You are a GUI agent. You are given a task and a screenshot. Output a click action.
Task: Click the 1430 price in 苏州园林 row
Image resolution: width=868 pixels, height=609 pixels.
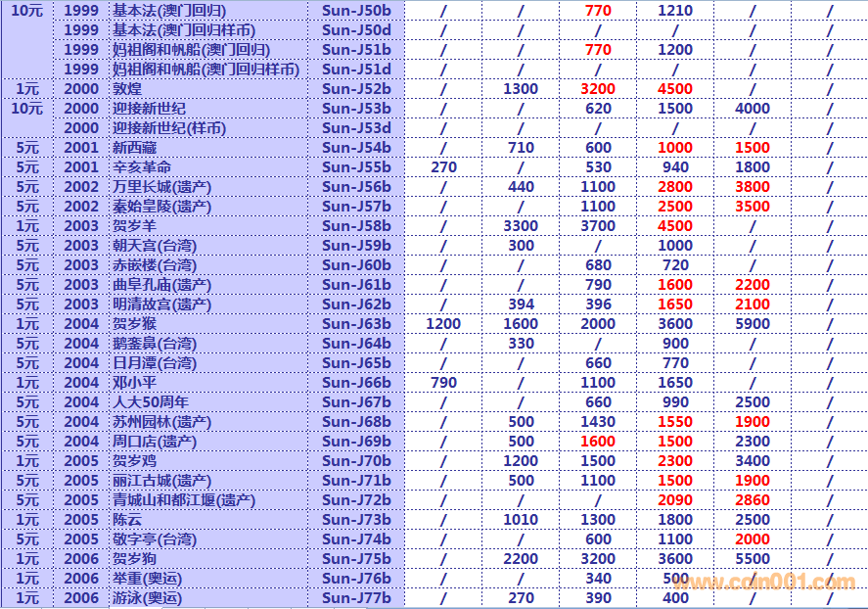click(598, 422)
